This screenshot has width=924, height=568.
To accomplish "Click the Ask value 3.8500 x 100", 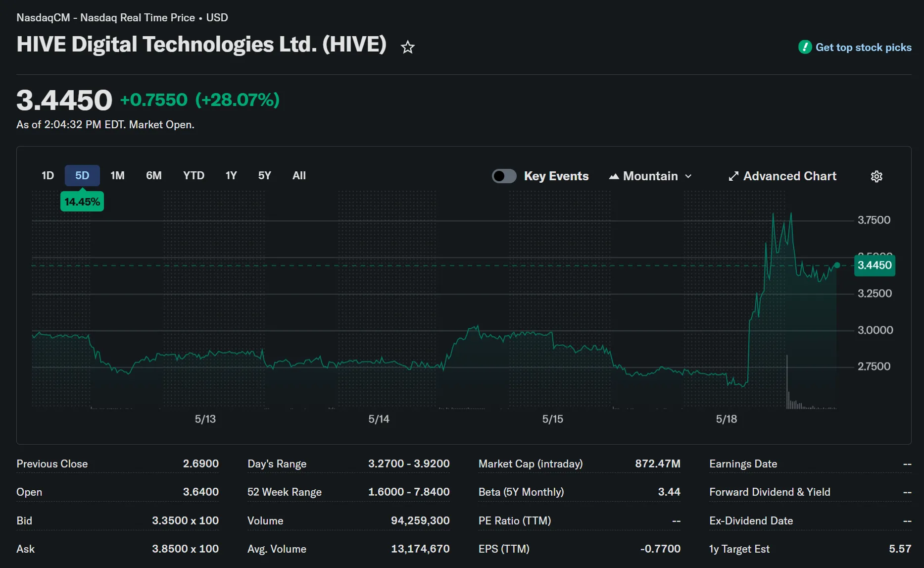I will pos(185,549).
